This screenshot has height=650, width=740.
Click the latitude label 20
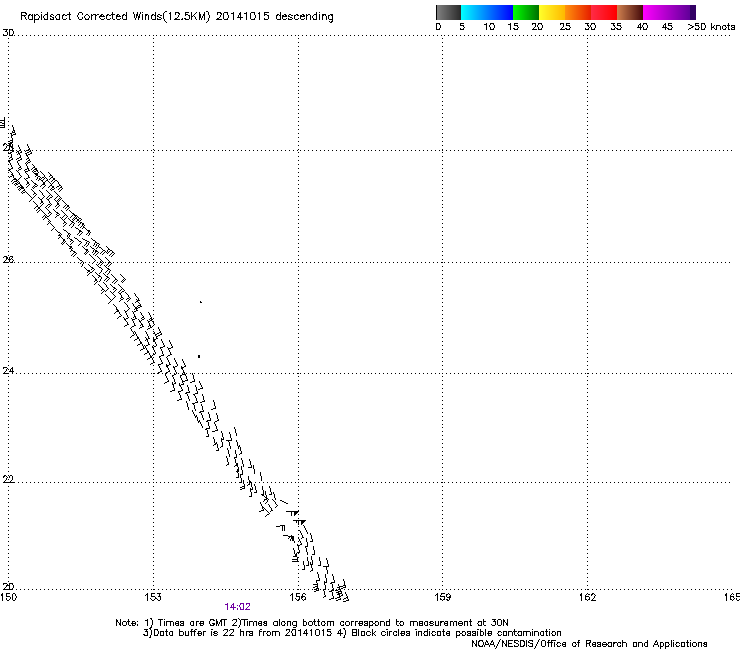coord(8,586)
